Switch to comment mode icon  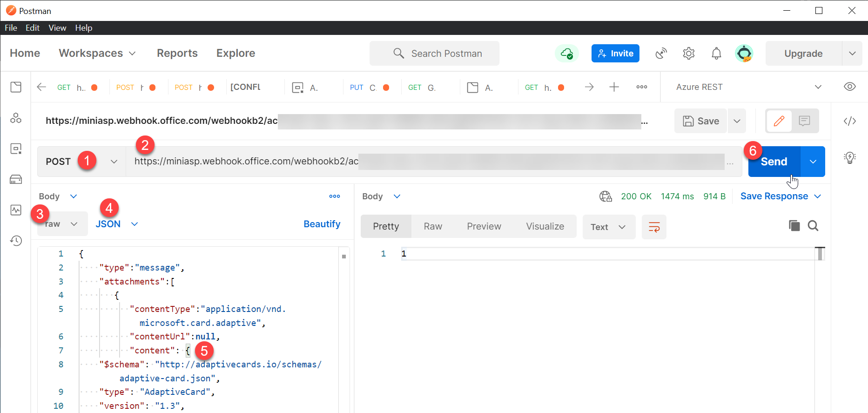(804, 121)
